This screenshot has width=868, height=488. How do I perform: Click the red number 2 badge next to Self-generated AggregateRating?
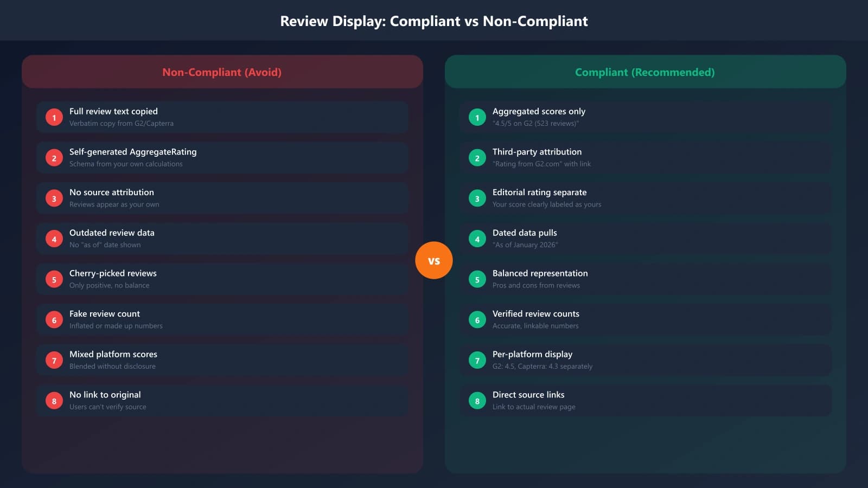(54, 157)
